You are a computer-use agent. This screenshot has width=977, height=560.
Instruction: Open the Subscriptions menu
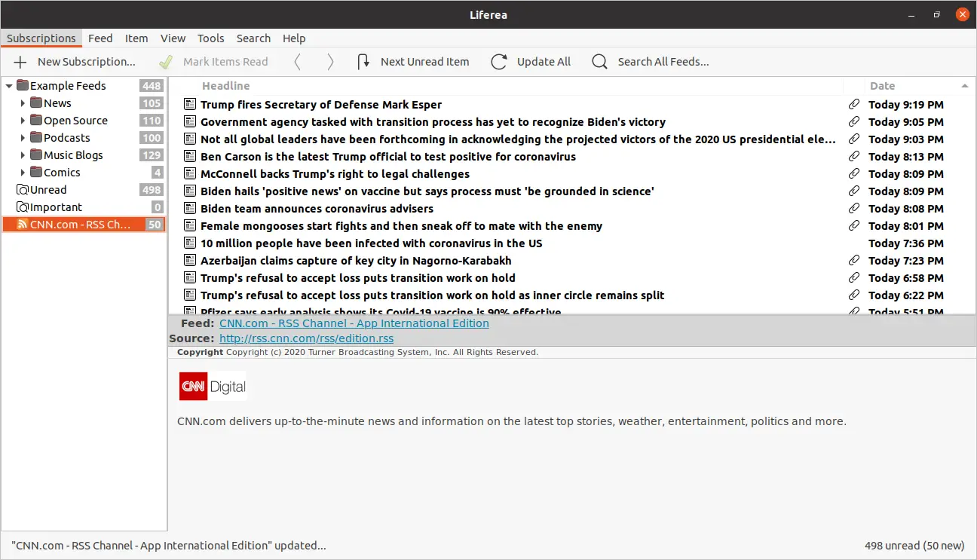(x=41, y=38)
